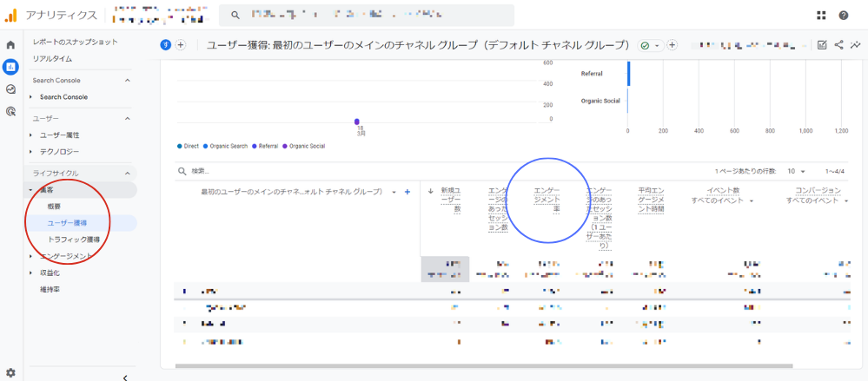868x381 pixels.
Task: Click the apps grid icon in header
Action: coord(822,16)
